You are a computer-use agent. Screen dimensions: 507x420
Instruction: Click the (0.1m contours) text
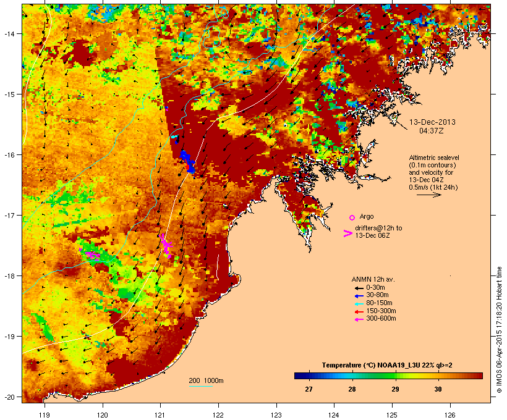click(432, 165)
